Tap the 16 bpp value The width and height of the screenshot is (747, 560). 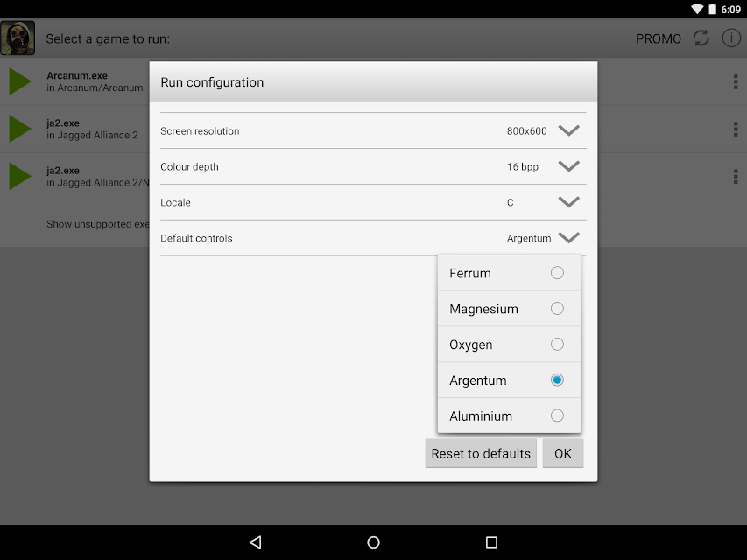click(523, 166)
